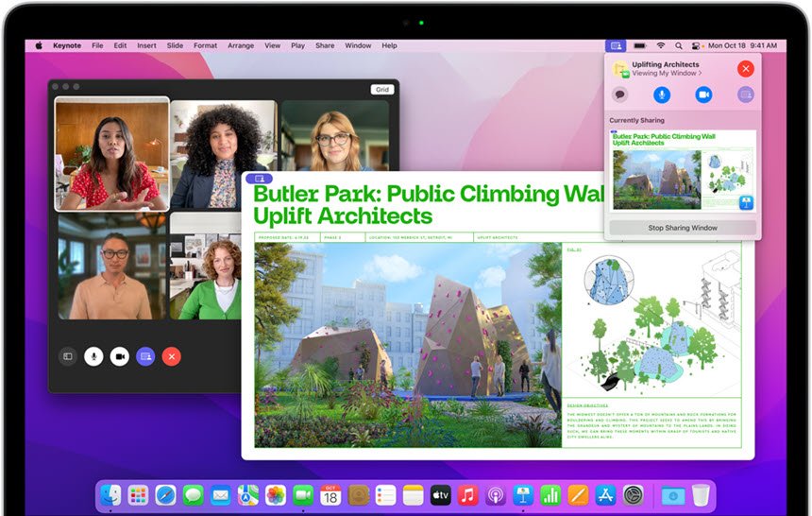
Task: Click Stop Sharing Window button
Action: [683, 228]
